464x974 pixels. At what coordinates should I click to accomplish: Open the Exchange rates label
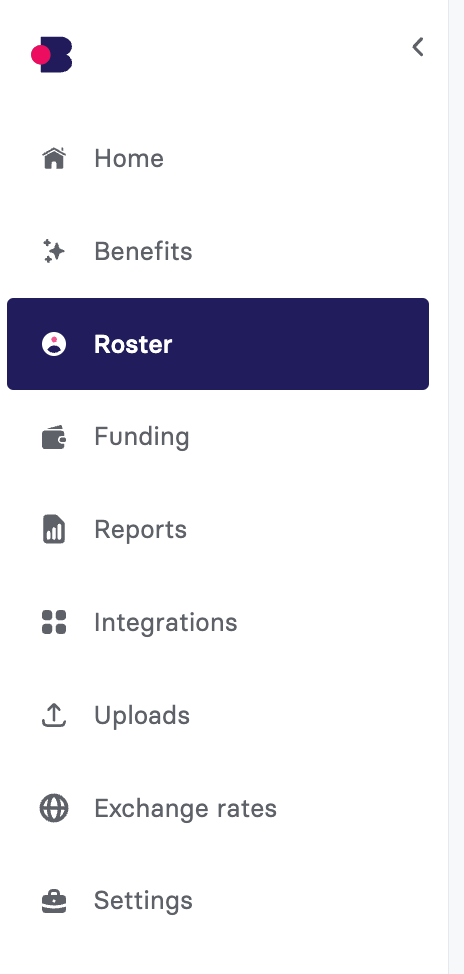(x=185, y=808)
